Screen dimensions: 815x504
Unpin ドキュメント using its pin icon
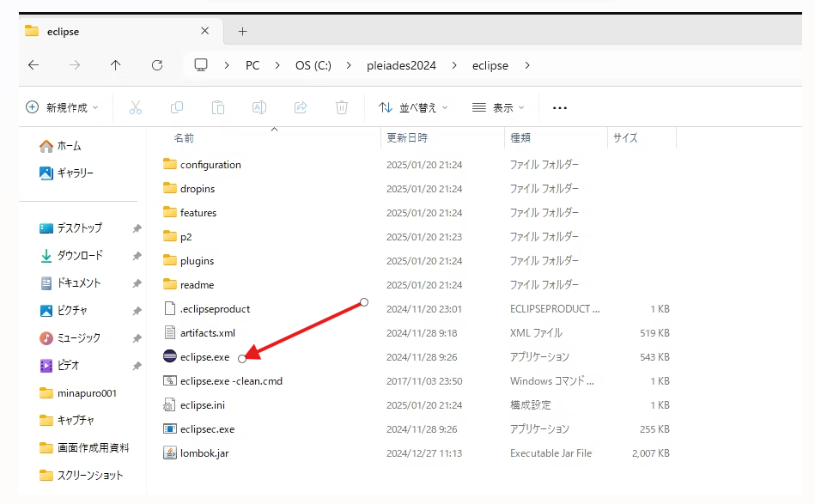[137, 283]
